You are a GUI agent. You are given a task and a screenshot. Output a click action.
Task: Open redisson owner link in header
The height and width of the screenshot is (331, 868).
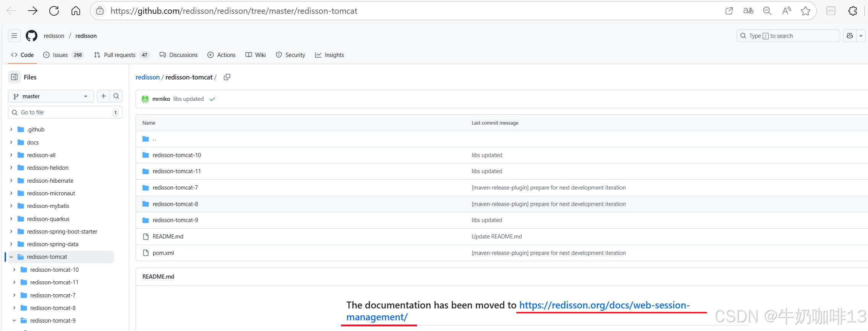[x=54, y=36]
